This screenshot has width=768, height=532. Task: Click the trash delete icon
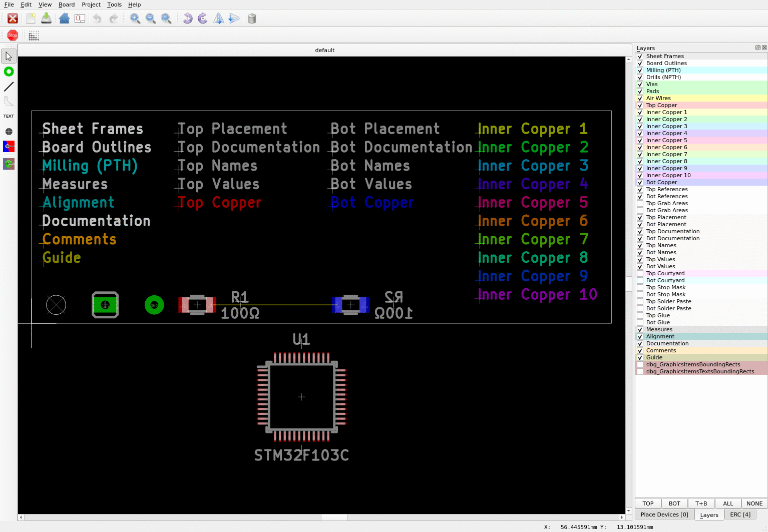tap(251, 18)
